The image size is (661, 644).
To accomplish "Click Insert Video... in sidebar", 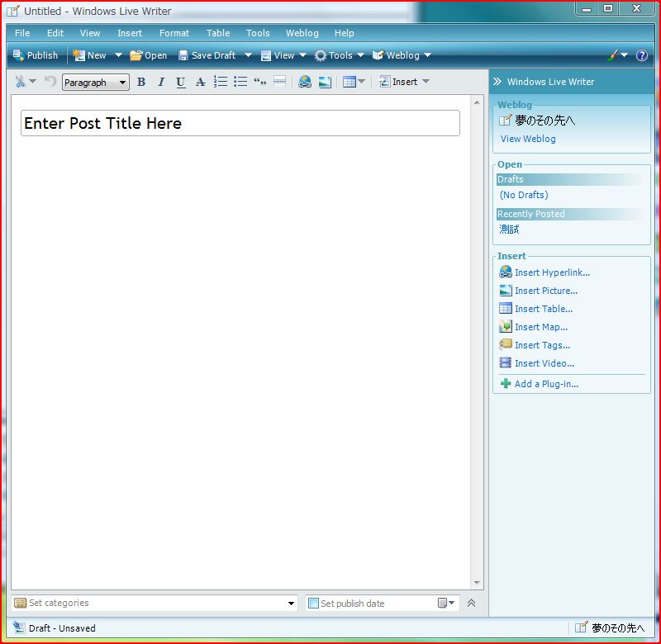I will point(544,363).
